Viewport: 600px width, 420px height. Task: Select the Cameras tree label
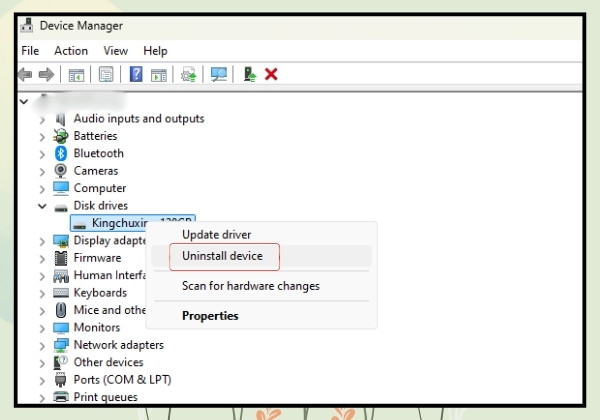(96, 171)
